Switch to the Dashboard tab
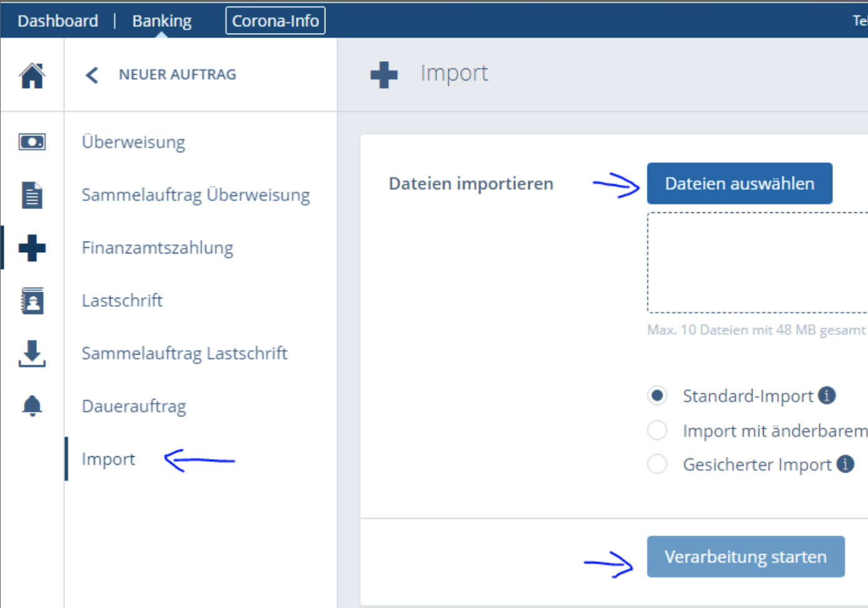The width and height of the screenshot is (868, 608). [x=57, y=20]
